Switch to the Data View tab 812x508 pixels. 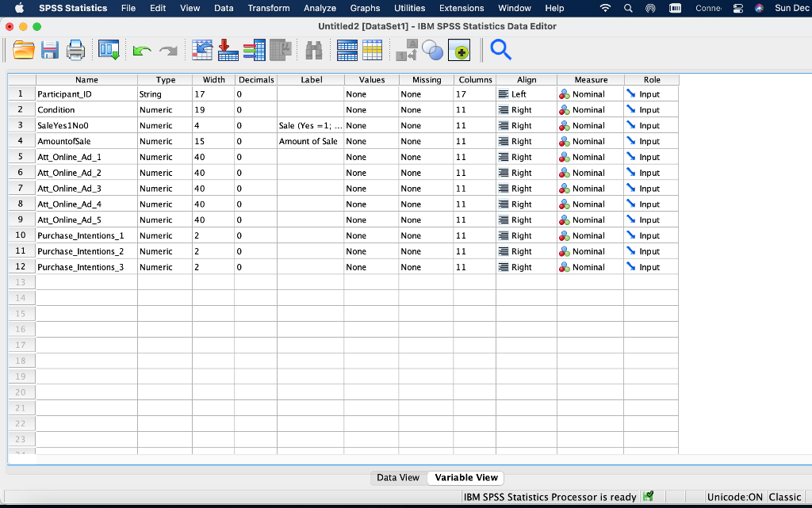[x=398, y=477]
